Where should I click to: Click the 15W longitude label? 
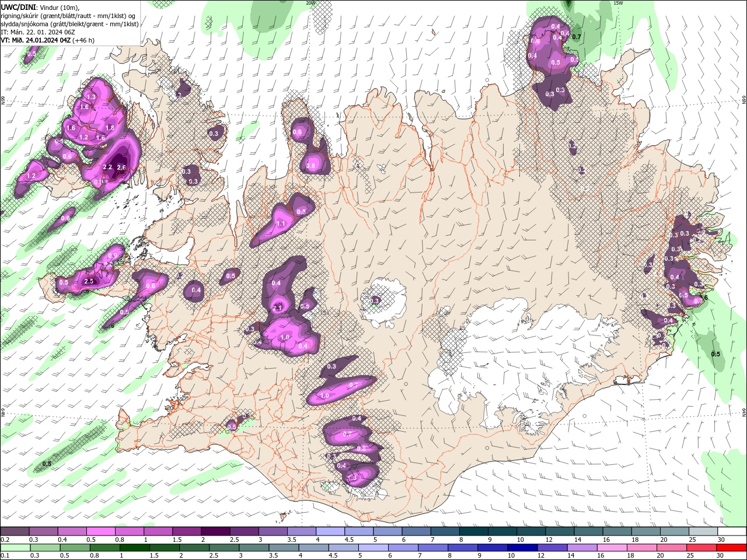pos(618,3)
